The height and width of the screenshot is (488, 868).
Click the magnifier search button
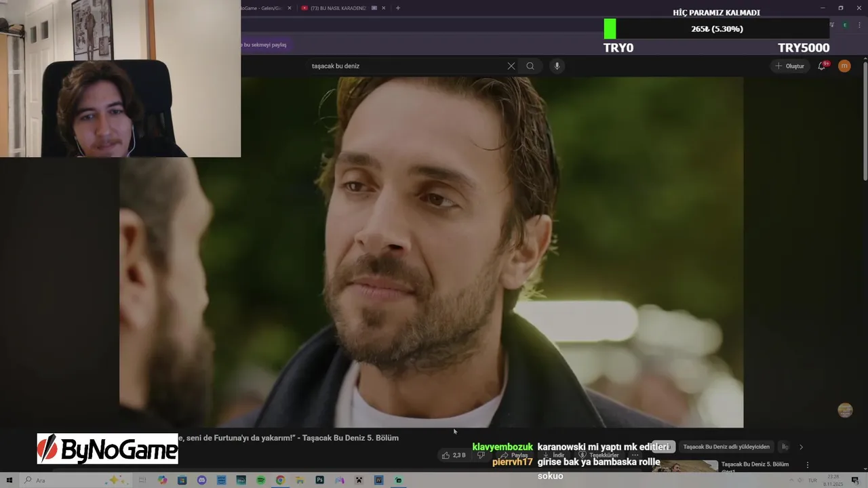(x=530, y=66)
